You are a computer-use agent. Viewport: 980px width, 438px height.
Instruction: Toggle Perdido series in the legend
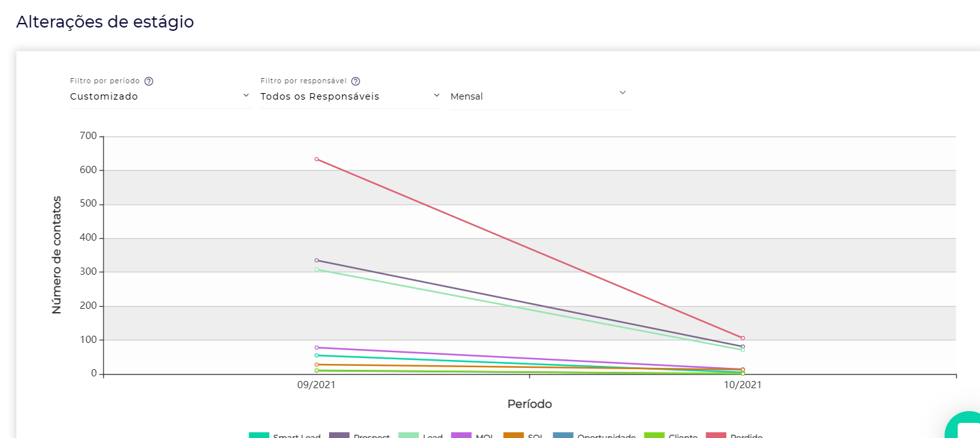pos(734,435)
